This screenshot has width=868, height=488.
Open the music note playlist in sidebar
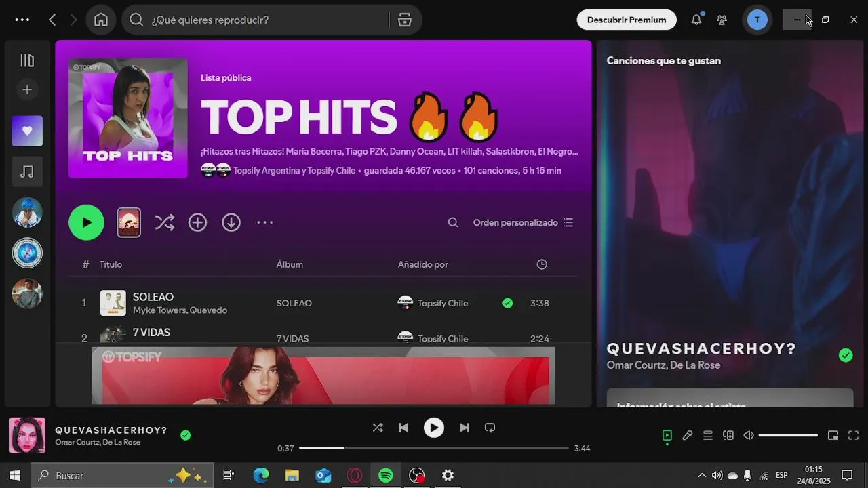[27, 171]
